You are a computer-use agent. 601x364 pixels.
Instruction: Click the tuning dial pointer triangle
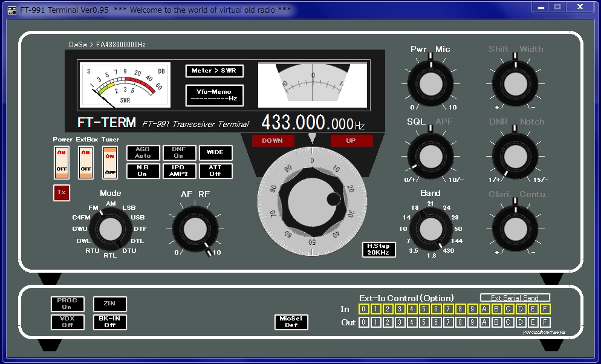pyautogui.click(x=312, y=138)
